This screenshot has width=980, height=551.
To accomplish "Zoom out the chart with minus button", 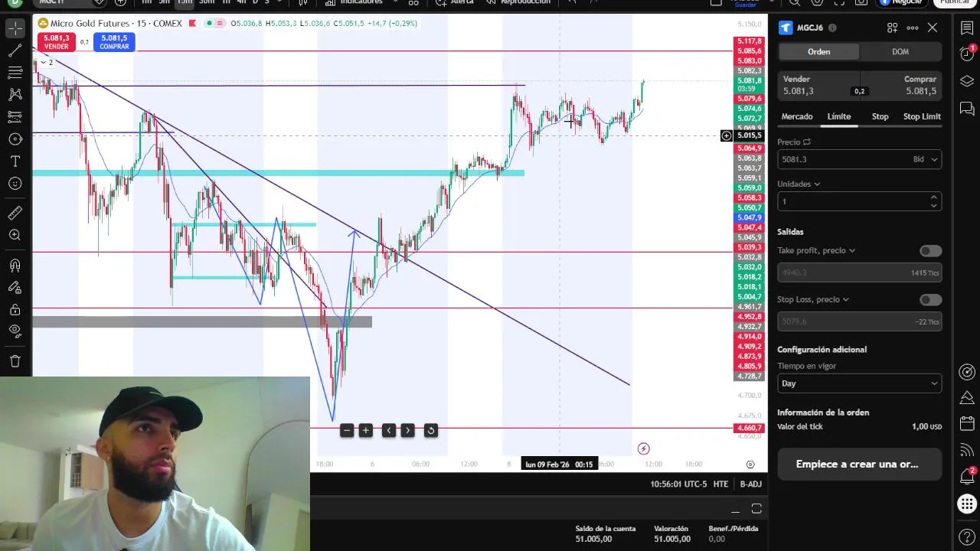I will click(347, 431).
